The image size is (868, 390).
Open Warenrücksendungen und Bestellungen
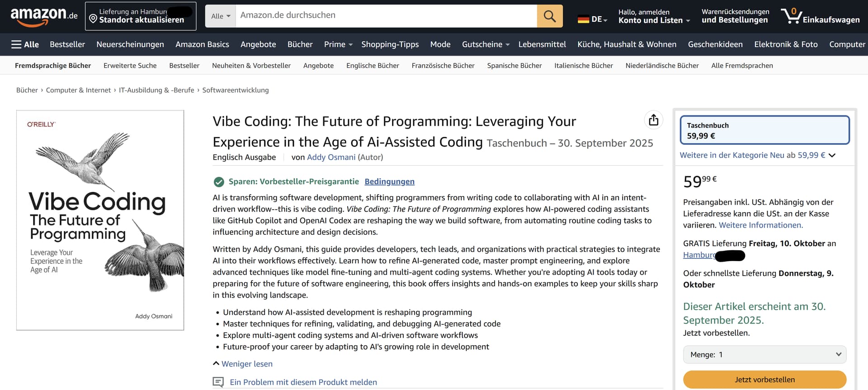click(735, 16)
